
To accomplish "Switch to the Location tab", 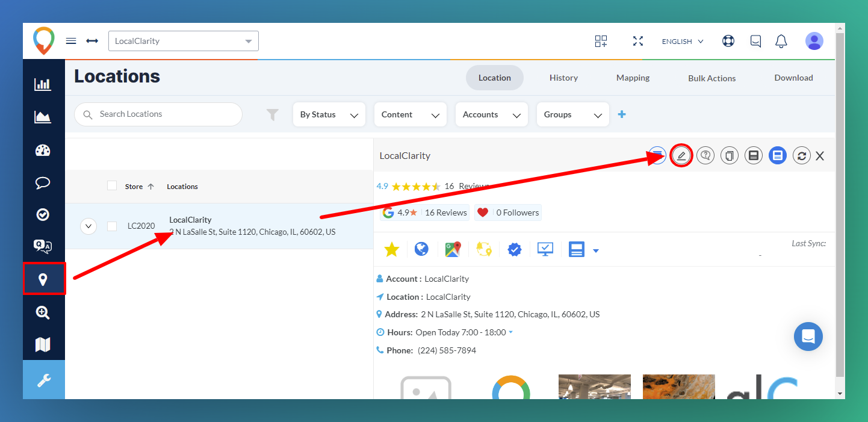I will [x=495, y=78].
